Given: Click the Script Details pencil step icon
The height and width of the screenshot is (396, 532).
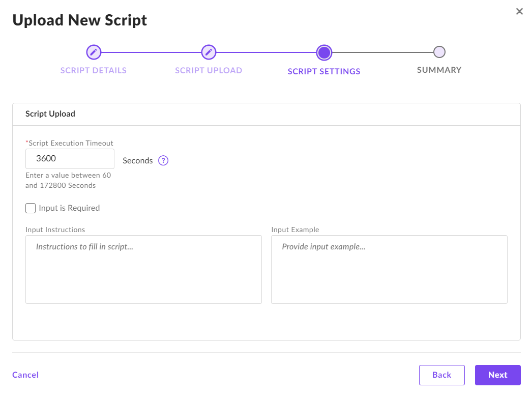Looking at the screenshot, I should pos(94,52).
